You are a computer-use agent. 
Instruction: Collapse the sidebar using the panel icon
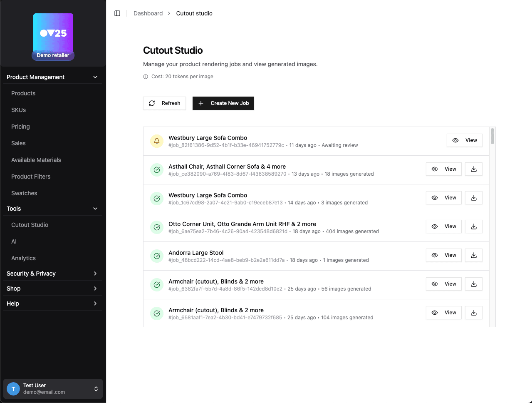(117, 13)
